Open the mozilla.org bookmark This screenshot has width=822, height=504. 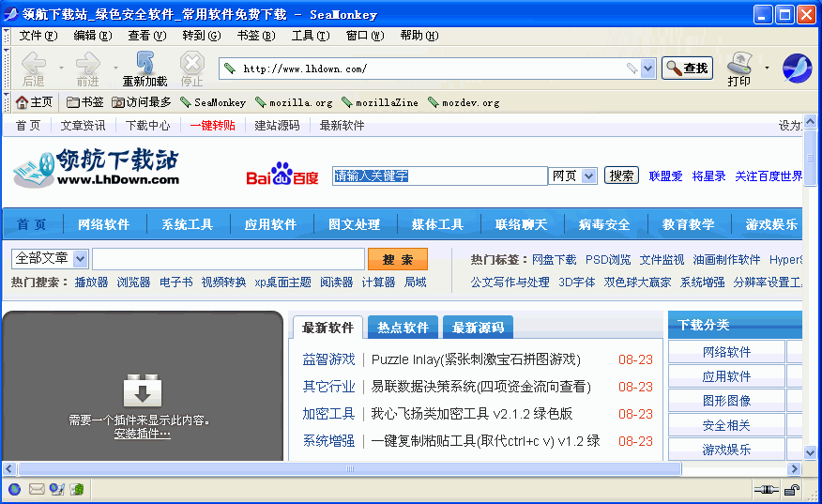coord(294,102)
